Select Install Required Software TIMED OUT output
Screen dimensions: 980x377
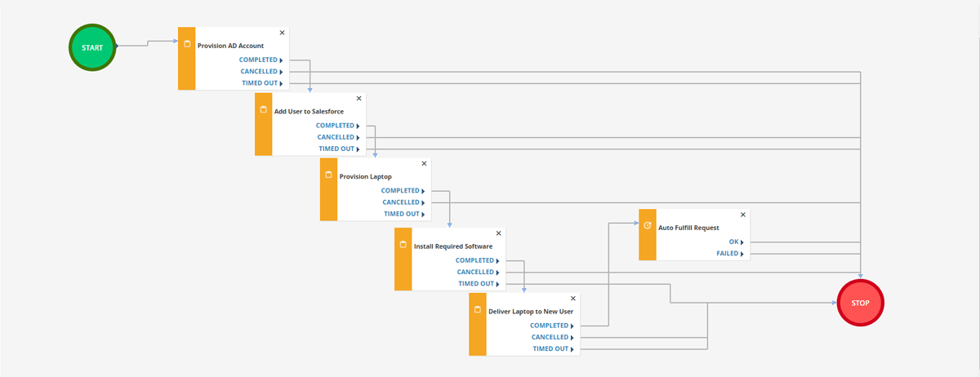(x=479, y=284)
